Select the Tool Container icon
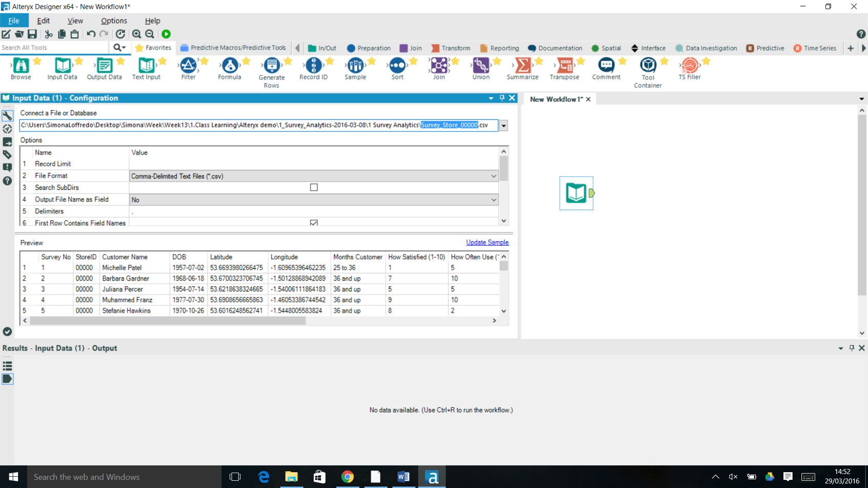 [x=648, y=65]
